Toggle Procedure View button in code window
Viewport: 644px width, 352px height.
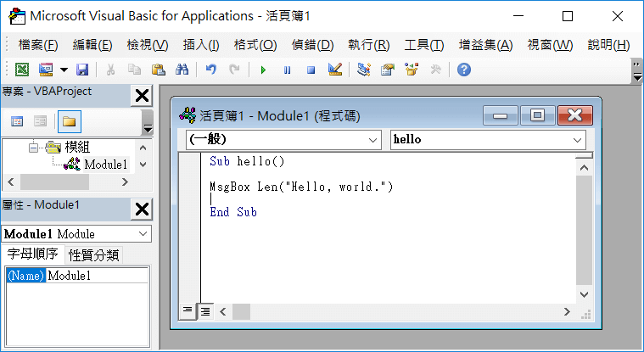coord(188,312)
